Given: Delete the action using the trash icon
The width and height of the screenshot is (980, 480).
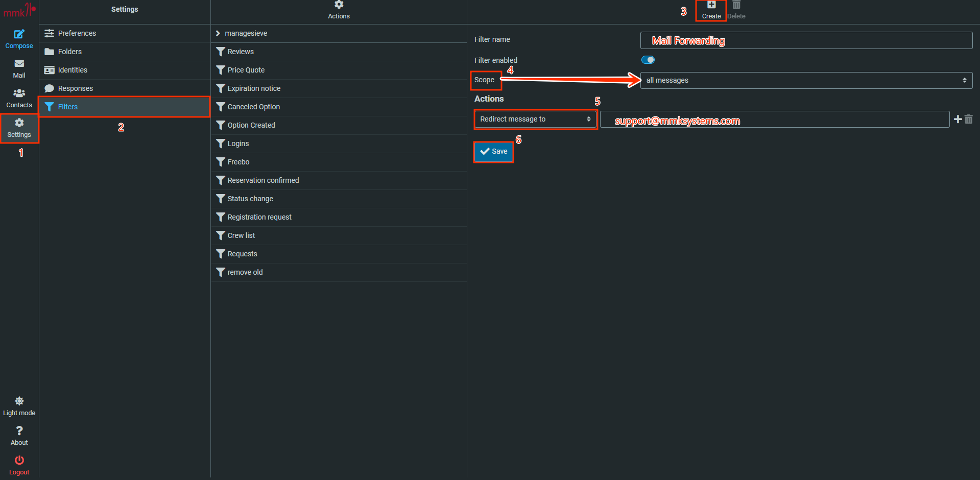Looking at the screenshot, I should (969, 119).
